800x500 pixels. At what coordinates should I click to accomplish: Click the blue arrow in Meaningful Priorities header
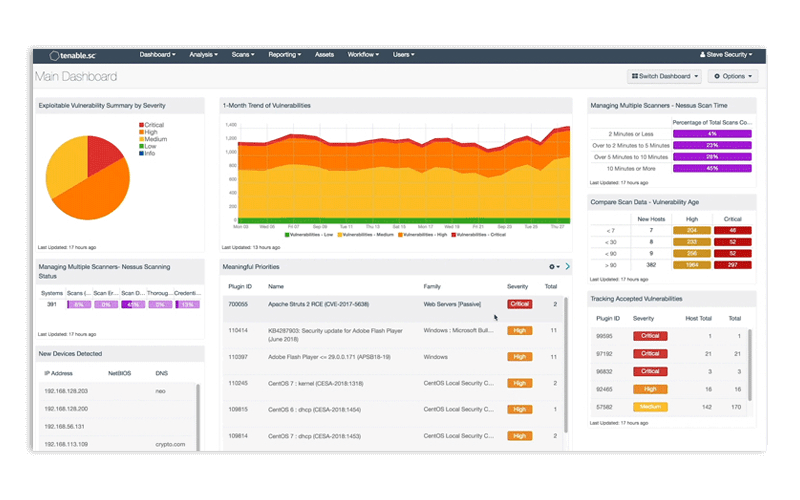tap(568, 267)
